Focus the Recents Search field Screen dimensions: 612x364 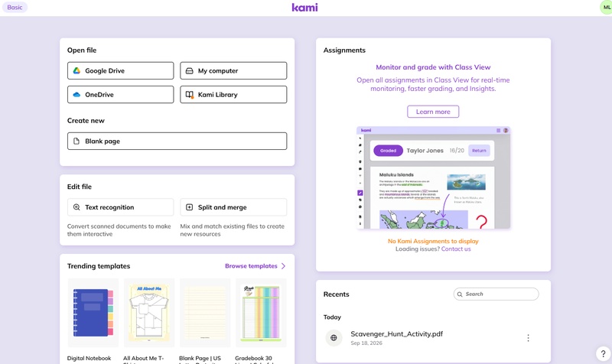pyautogui.click(x=496, y=294)
